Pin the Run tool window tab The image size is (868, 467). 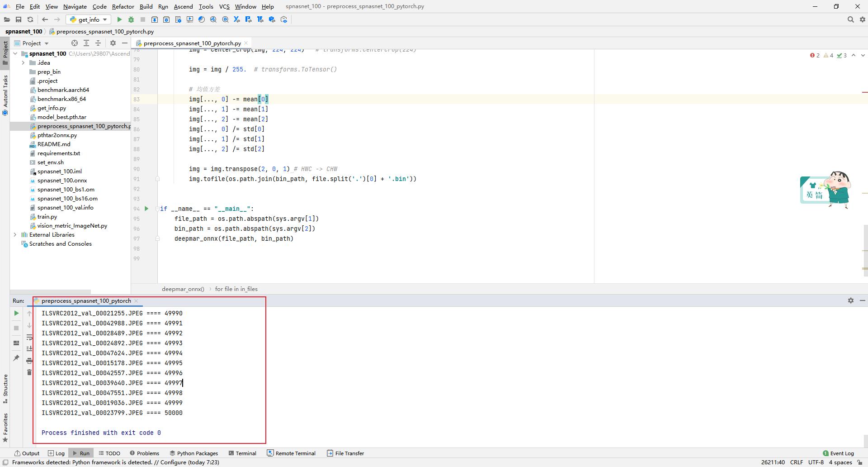tap(16, 357)
